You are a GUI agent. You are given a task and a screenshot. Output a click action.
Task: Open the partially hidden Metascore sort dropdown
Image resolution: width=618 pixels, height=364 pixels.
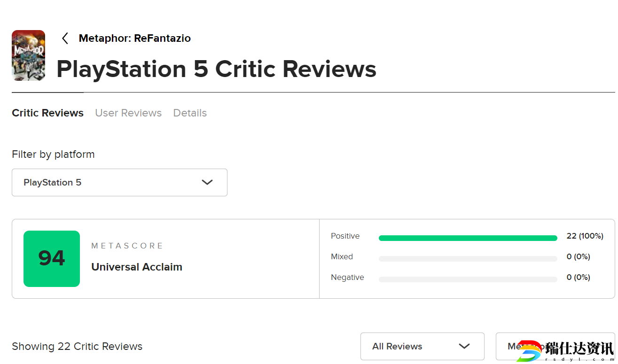[555, 346]
